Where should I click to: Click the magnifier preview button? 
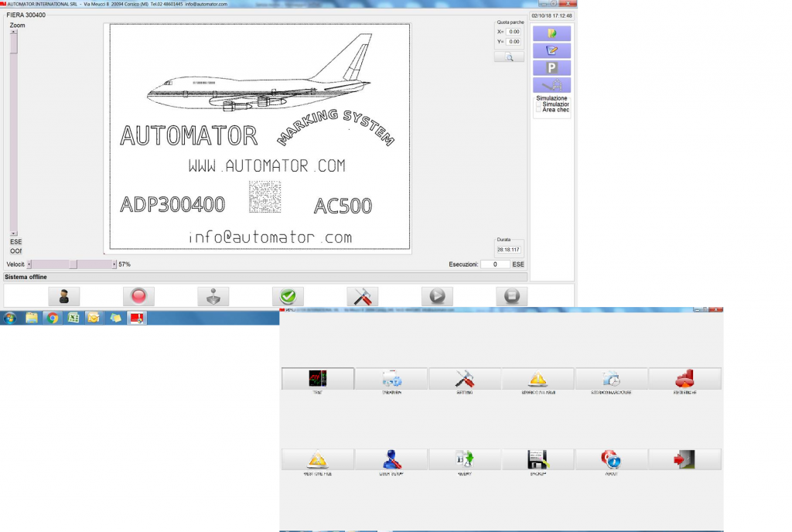tap(509, 57)
